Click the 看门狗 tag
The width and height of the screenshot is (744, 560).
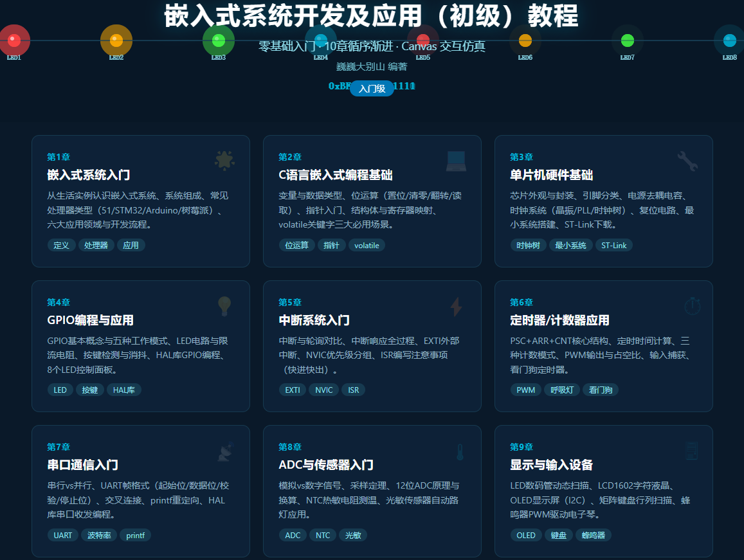[601, 390]
